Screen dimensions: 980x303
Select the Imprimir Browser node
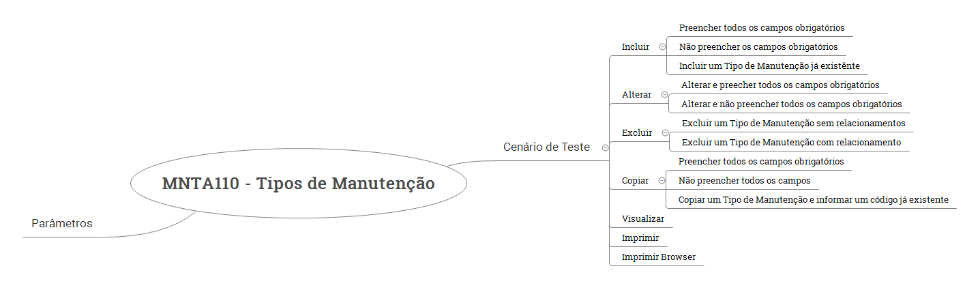tap(659, 257)
